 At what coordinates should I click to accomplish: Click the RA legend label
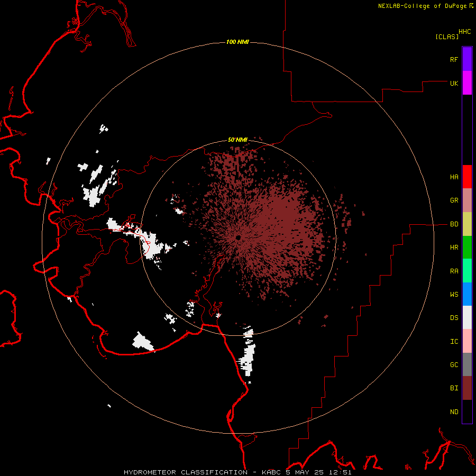[x=454, y=271]
